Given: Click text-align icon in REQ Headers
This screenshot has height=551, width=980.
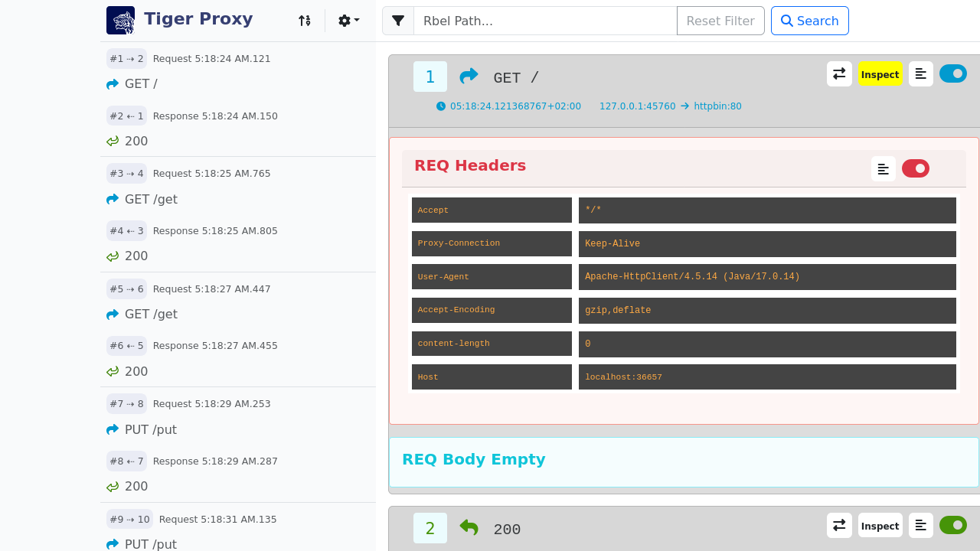Looking at the screenshot, I should point(884,169).
